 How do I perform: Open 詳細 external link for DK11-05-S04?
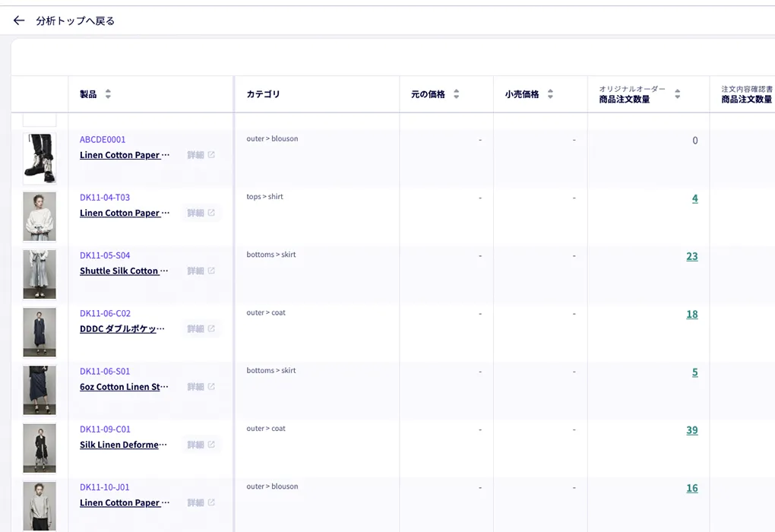click(201, 271)
